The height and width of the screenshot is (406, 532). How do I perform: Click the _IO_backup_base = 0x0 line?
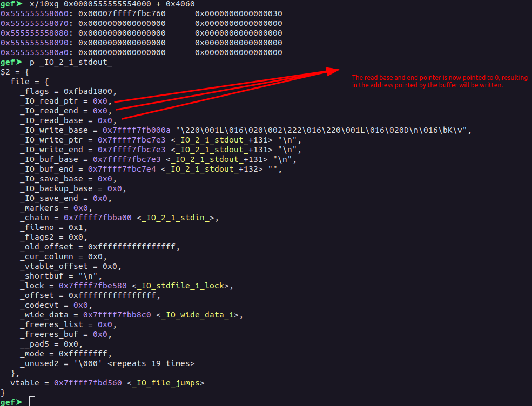click(x=73, y=189)
